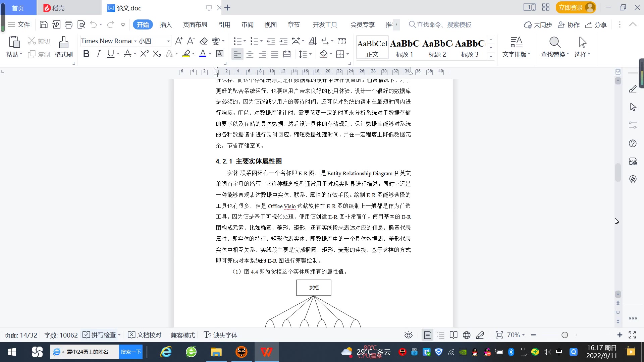Screen dimensions: 644x362
Task: Select the Format Painter tool
Action: click(64, 47)
